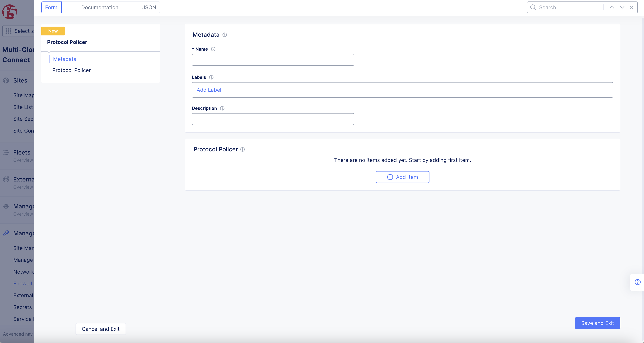This screenshot has width=644, height=343.
Task: Open the Select service grid menu
Action: [8, 31]
